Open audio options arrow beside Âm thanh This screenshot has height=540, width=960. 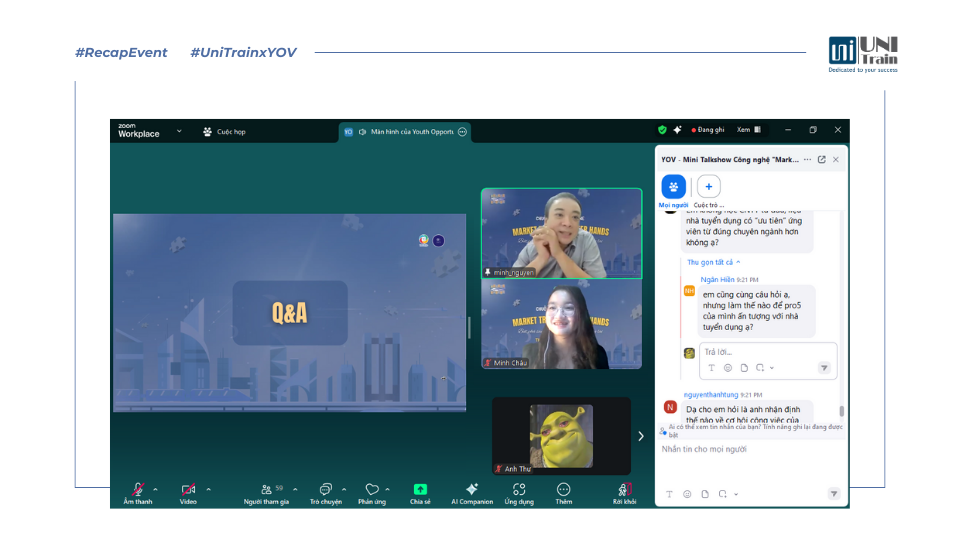(156, 489)
